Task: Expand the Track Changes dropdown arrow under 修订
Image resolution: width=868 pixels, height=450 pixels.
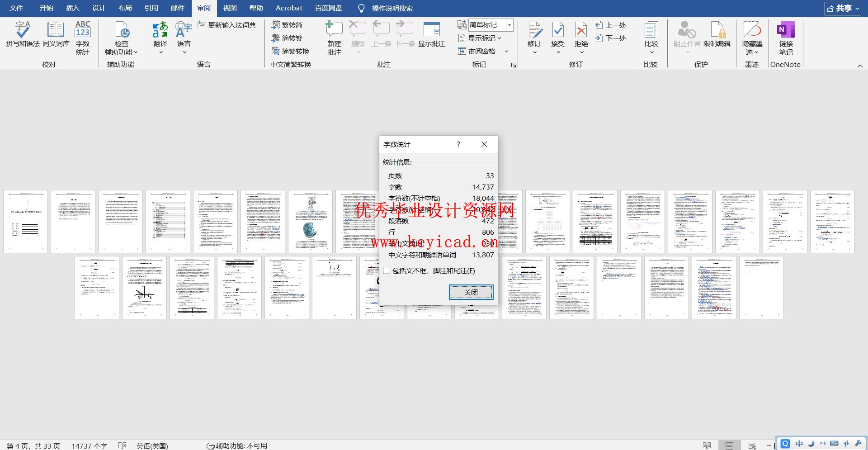Action: [x=534, y=52]
